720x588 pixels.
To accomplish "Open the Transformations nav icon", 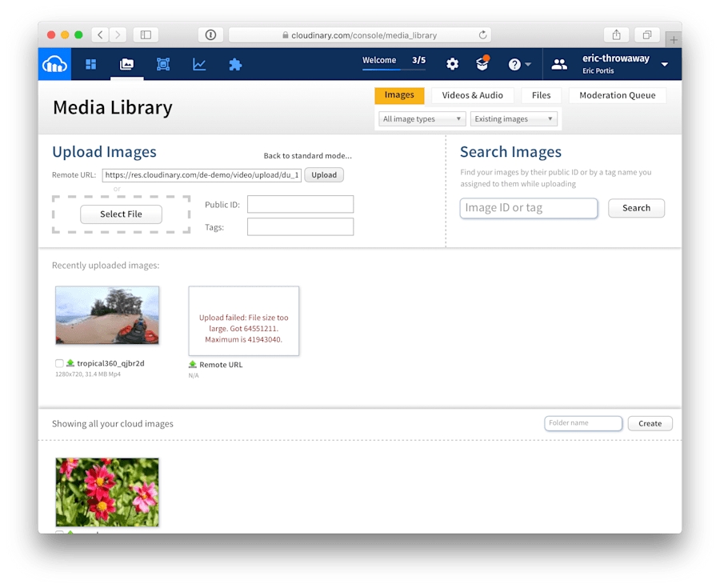I will (x=163, y=64).
